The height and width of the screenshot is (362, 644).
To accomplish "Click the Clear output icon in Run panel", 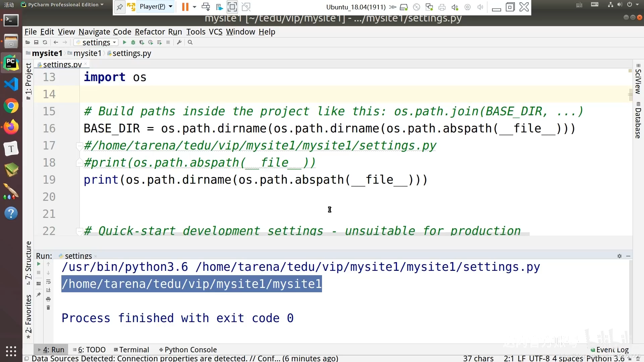I will 48,308.
